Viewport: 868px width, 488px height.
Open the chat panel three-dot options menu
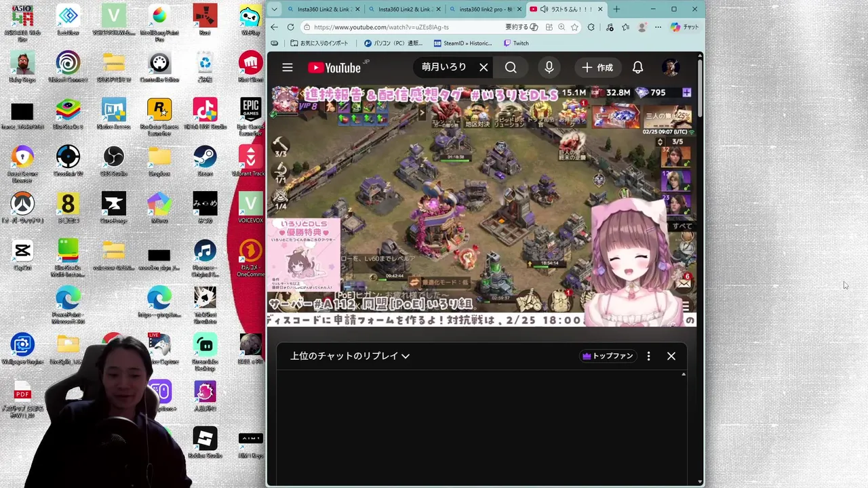pos(648,356)
